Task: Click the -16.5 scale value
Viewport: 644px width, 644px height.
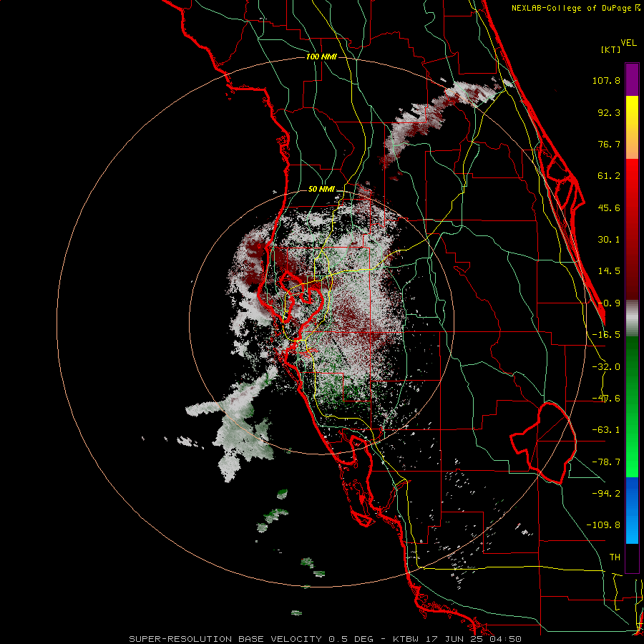Action: click(606, 335)
